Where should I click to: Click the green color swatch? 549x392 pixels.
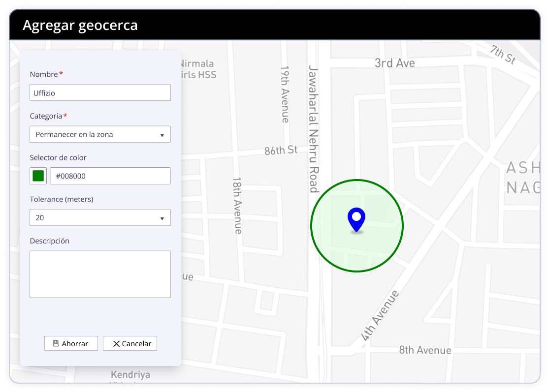tap(38, 176)
